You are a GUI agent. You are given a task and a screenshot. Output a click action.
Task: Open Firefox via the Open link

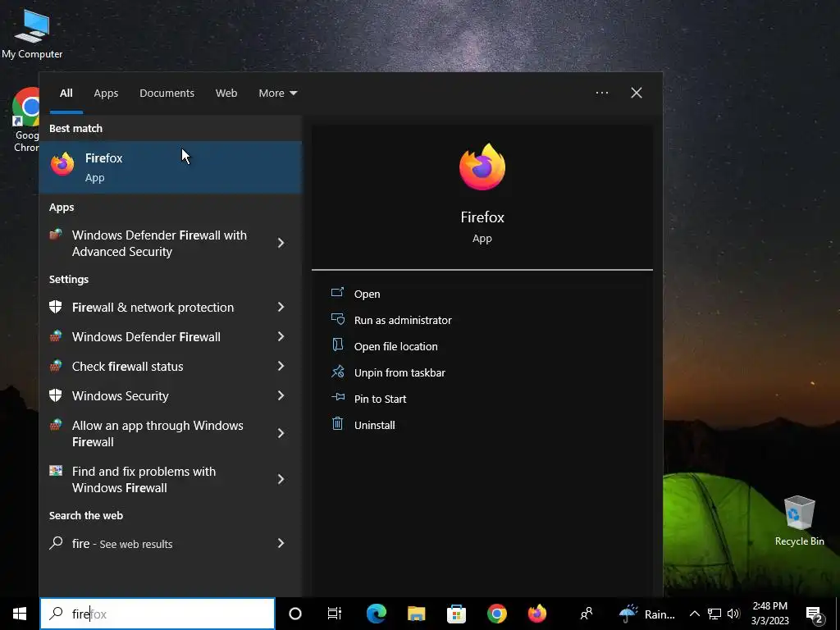(367, 294)
